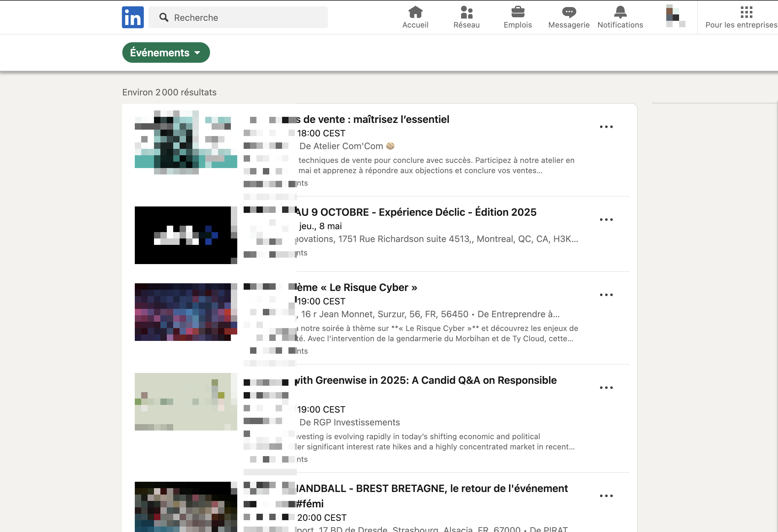
Task: Check the Notifications bell icon
Action: [x=620, y=12]
